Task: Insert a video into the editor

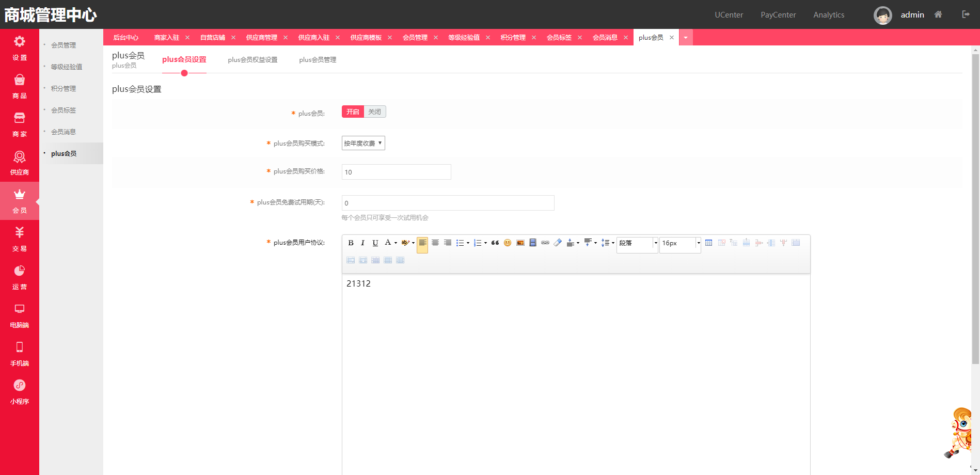Action: (533, 243)
